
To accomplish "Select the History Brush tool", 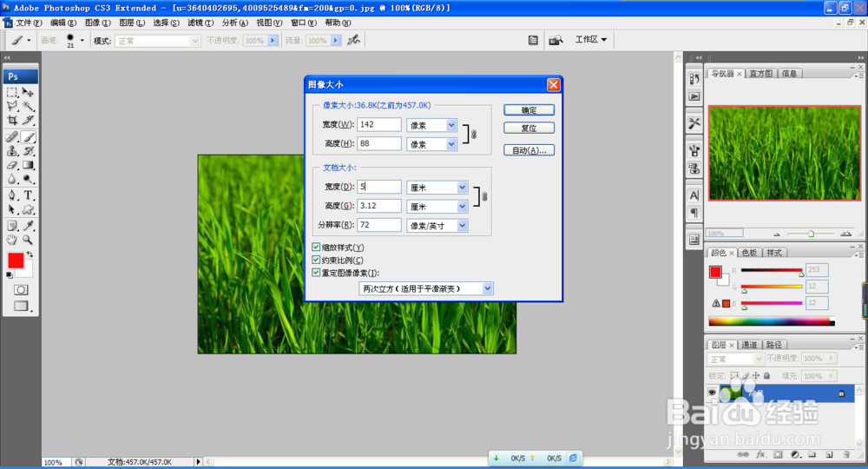I will 28,150.
